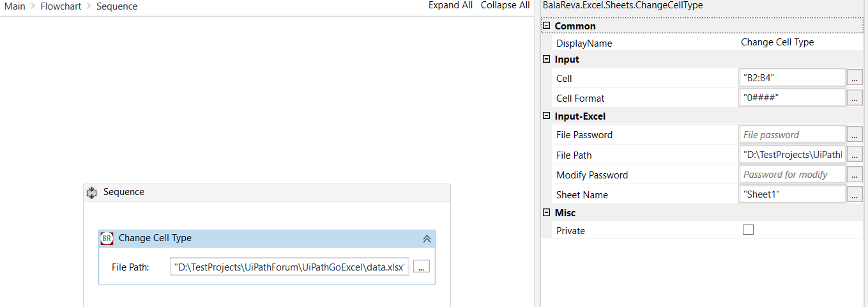The height and width of the screenshot is (307, 868).
Task: Open expression editor for File Path property
Action: (855, 155)
